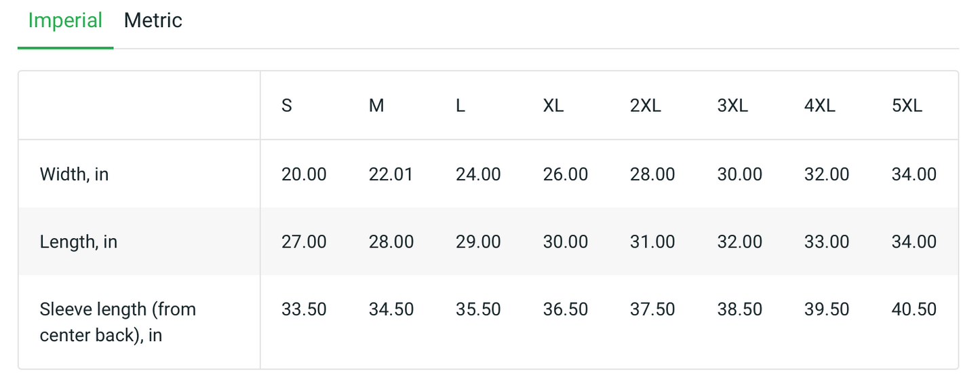Click the M size column header
Screen dimensions: 980x388
click(x=376, y=106)
